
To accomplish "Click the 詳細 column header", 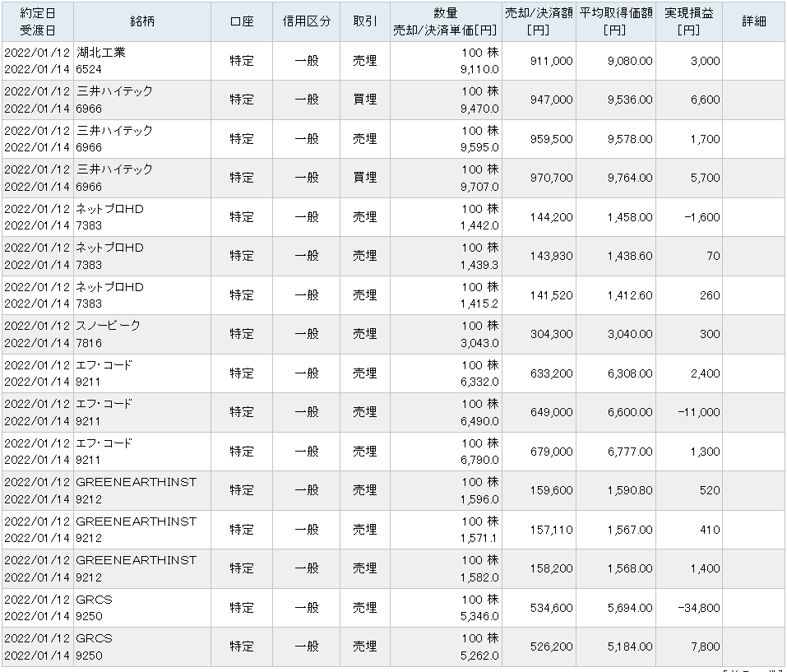I will coord(753,21).
